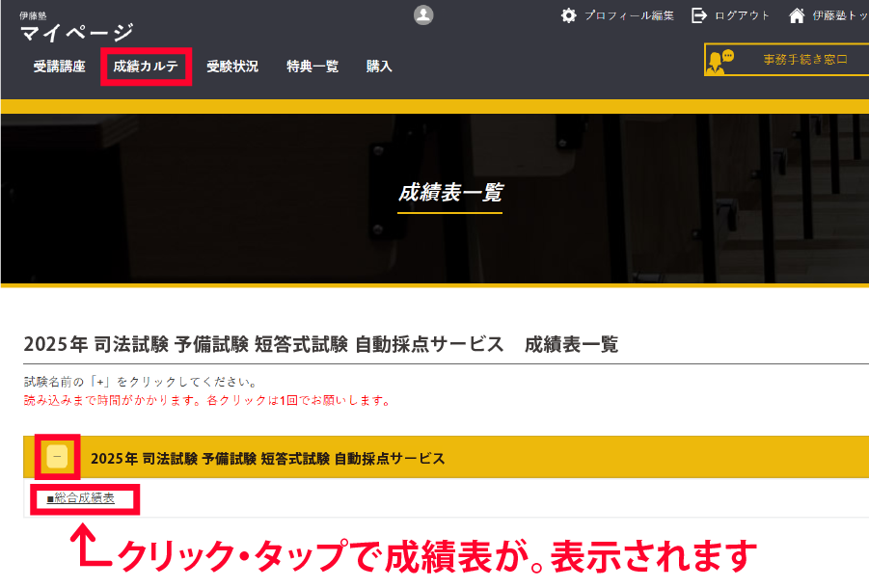This screenshot has height=588, width=869.
Task: Click the 成績表一覧 banner title
Action: (x=449, y=193)
